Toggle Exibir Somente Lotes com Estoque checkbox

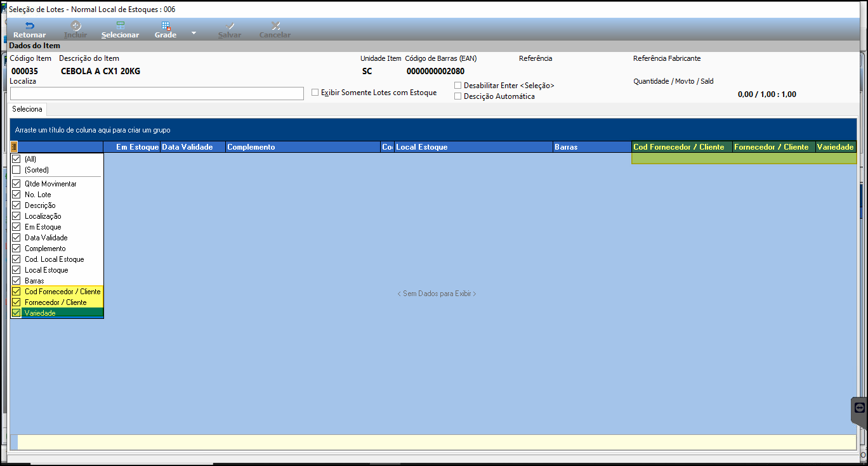(x=315, y=93)
